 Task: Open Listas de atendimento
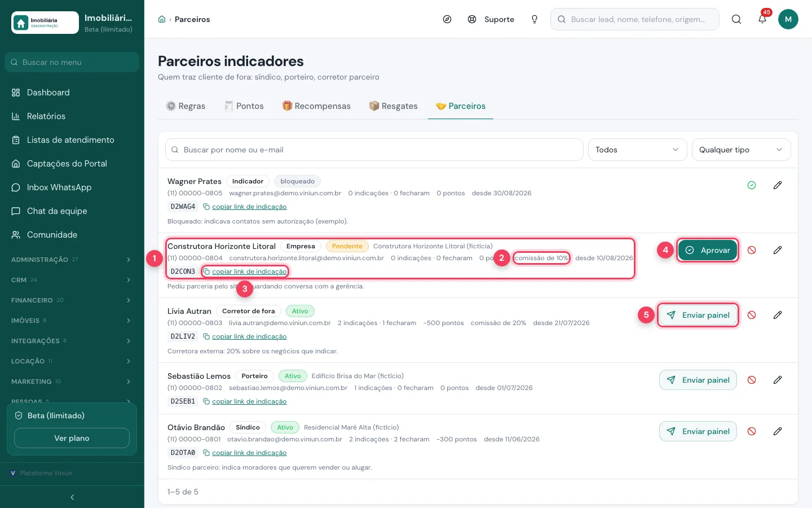pyautogui.click(x=72, y=140)
